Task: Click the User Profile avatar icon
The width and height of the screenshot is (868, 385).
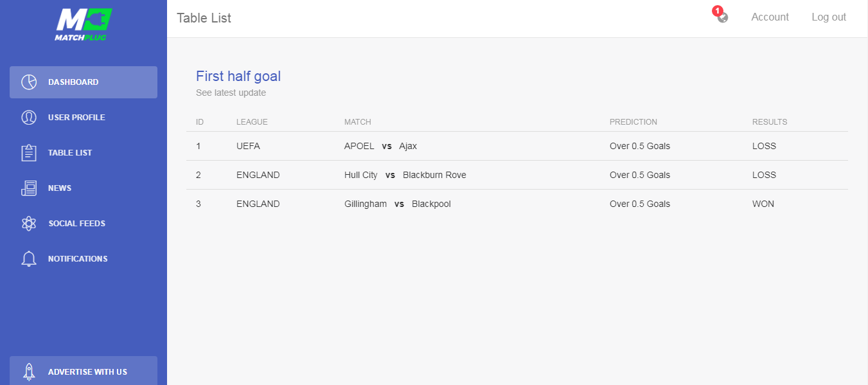Action: 29,118
